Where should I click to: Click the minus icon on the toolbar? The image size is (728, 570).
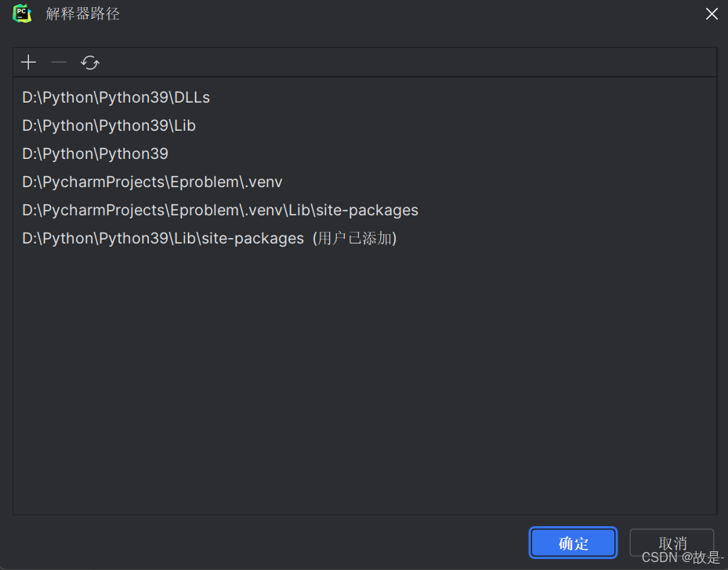click(59, 62)
